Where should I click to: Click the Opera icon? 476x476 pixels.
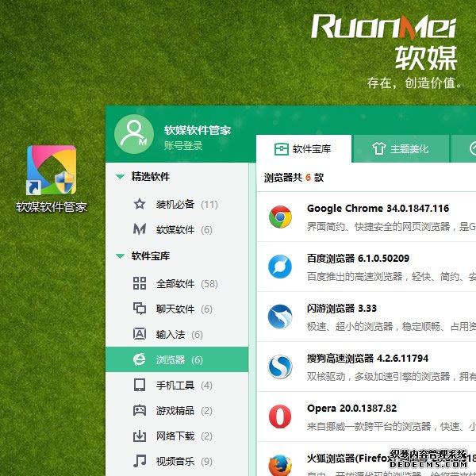click(x=280, y=416)
